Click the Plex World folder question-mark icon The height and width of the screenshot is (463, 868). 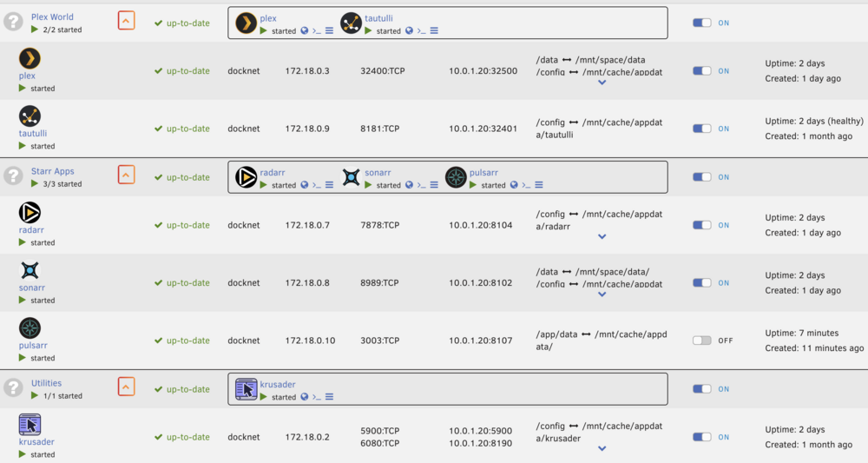coord(13,22)
